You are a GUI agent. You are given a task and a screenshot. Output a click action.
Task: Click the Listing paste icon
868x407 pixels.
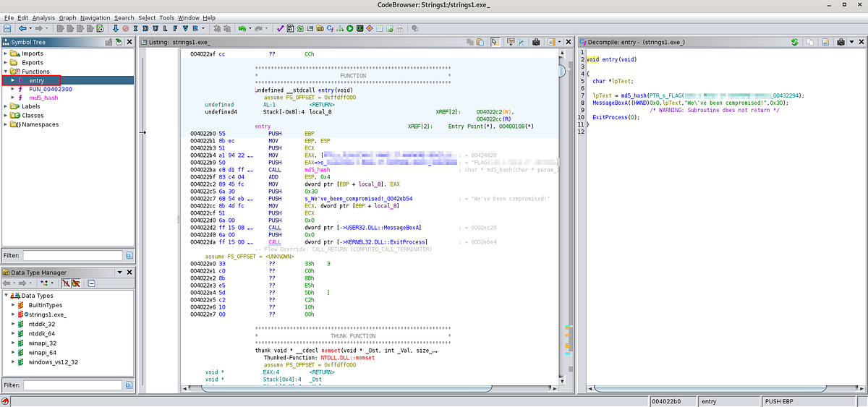480,42
